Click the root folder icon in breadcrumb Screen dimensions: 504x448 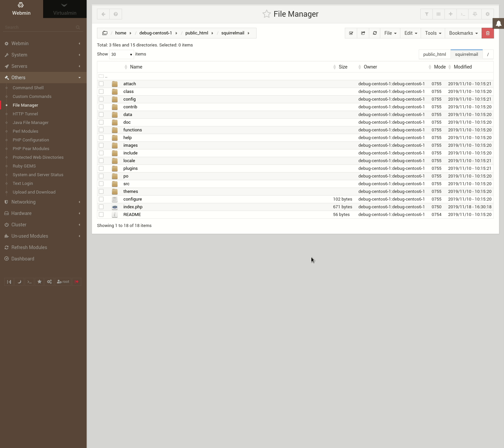coord(105,33)
